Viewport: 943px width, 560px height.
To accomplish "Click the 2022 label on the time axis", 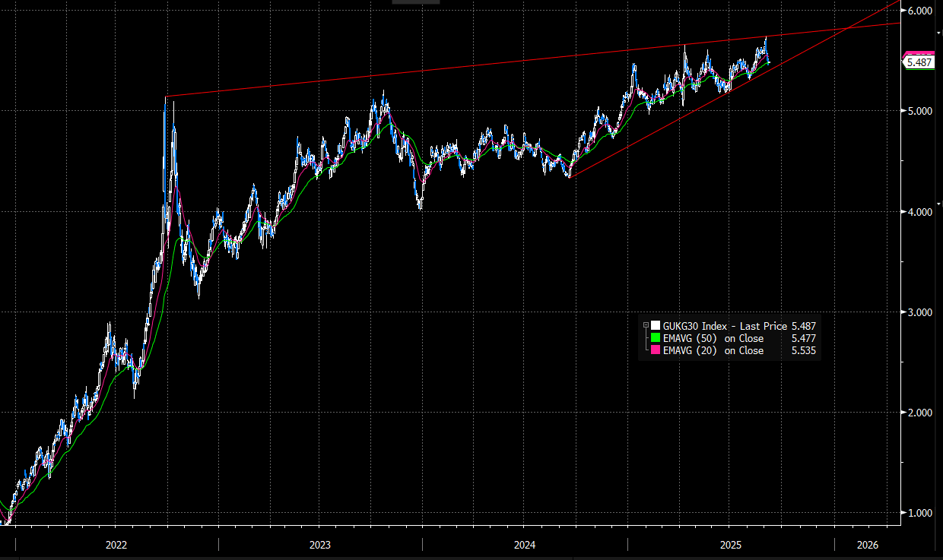I will tap(116, 545).
